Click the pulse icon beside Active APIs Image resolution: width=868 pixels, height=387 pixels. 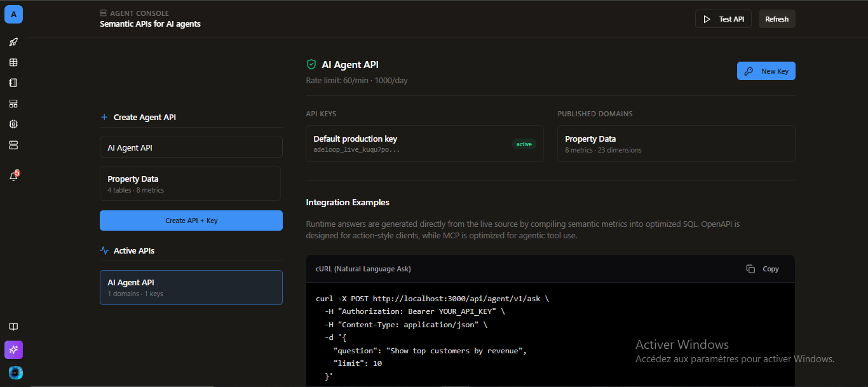point(104,250)
